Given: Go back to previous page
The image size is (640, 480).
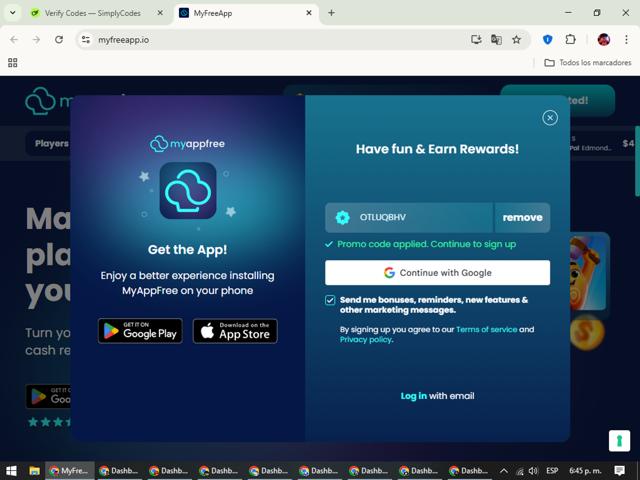Looking at the screenshot, I should tap(14, 40).
